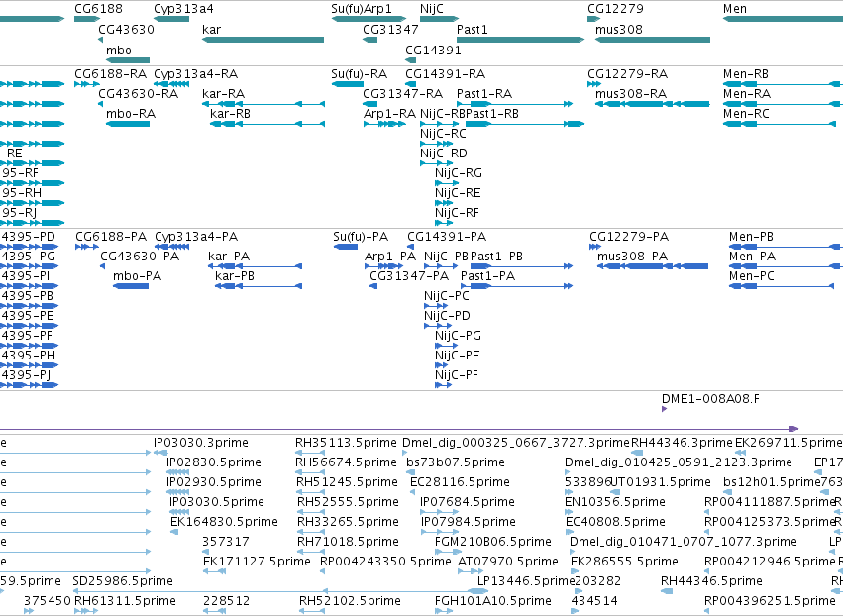Click the mus308 gene label
Screen dimensions: 843x616
pyautogui.click(x=619, y=29)
